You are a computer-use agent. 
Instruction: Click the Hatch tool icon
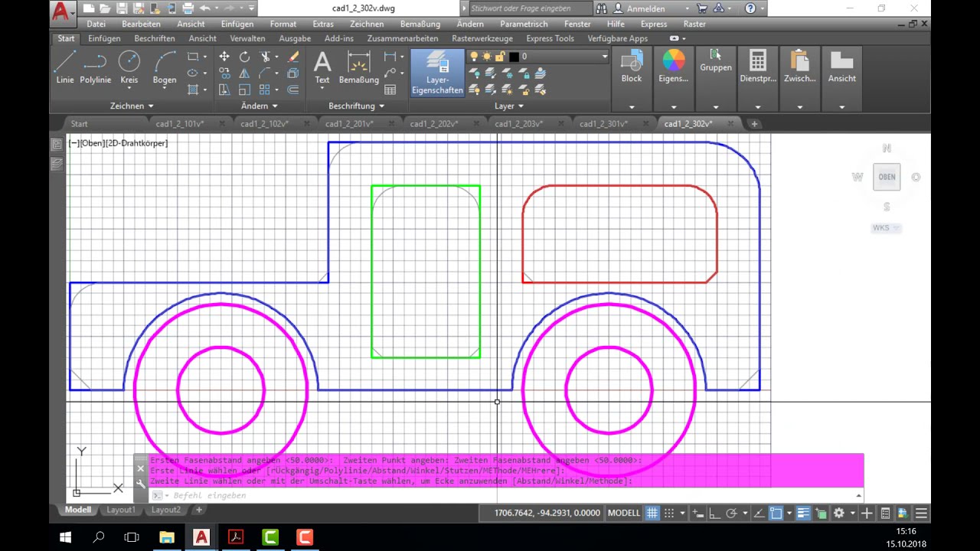pyautogui.click(x=193, y=90)
